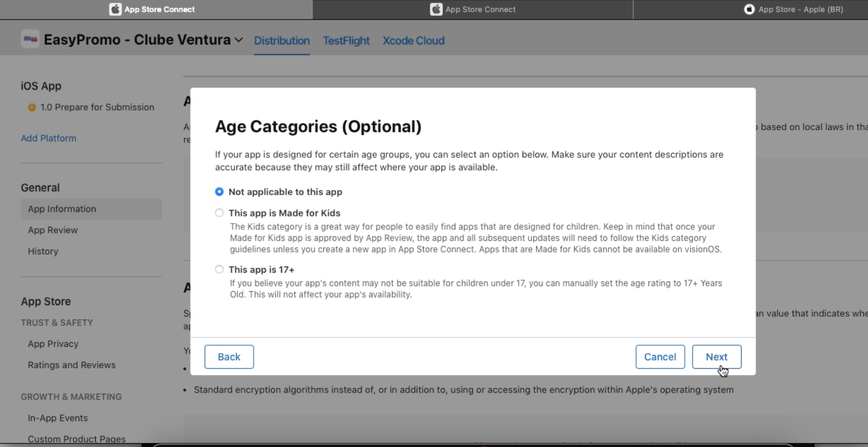Click yellow status dot beside 1.0 Prepare for Submission

tap(32, 107)
